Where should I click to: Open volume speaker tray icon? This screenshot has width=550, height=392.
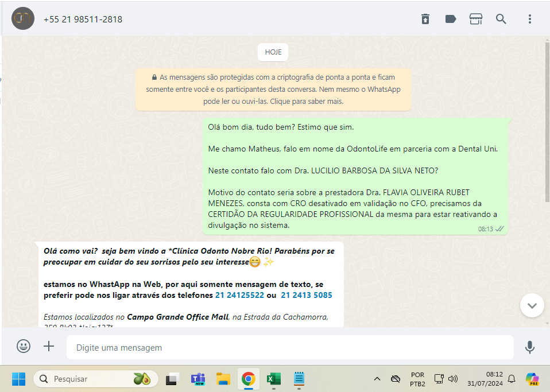tap(453, 379)
